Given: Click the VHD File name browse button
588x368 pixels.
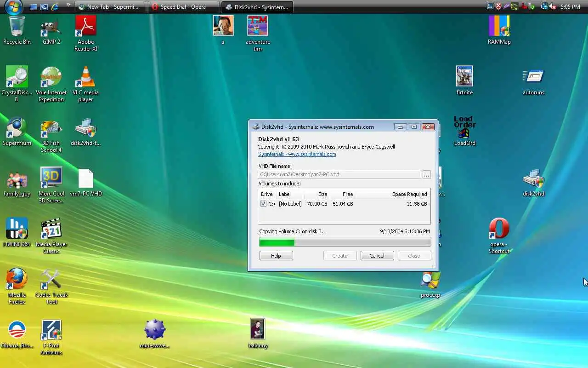Looking at the screenshot, I should click(x=427, y=175).
